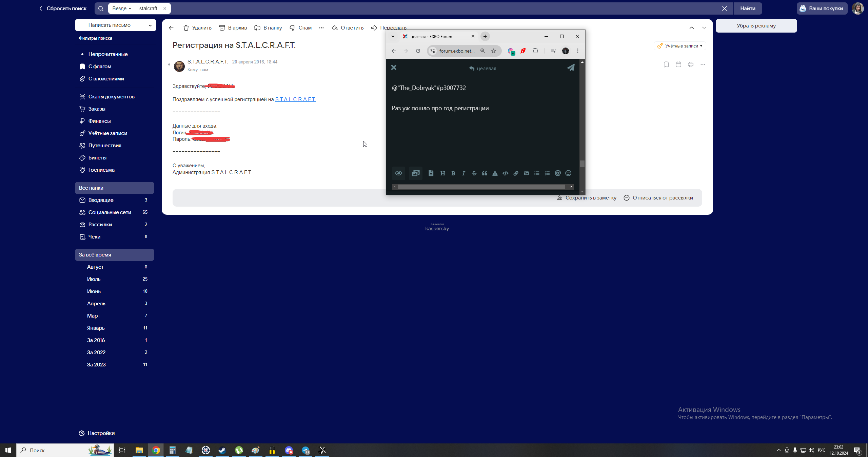Select the 'целевая - EXBO Forum' tab
The height and width of the screenshot is (457, 868).
coord(438,36)
